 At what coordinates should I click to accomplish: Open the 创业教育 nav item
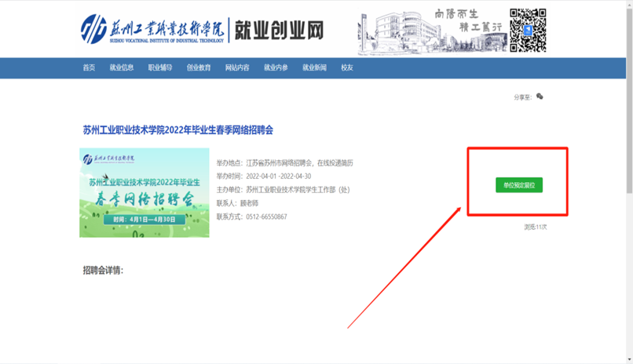[199, 68]
